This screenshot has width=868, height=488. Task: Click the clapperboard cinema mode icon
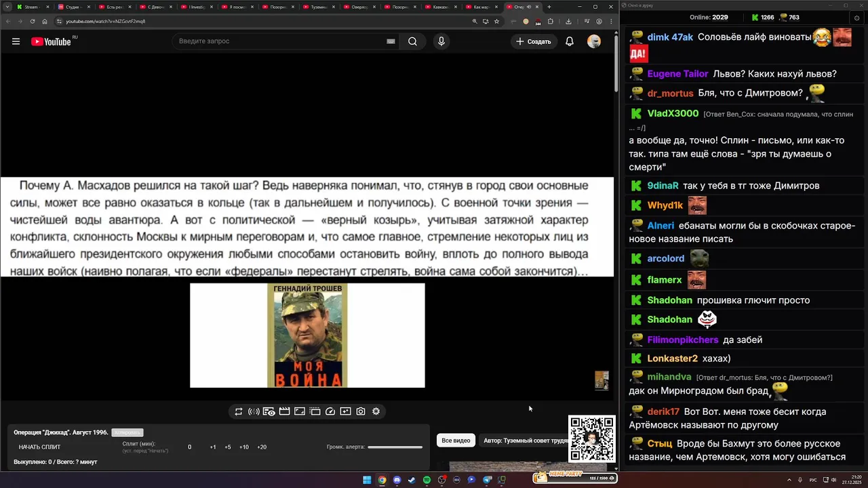[x=284, y=411]
